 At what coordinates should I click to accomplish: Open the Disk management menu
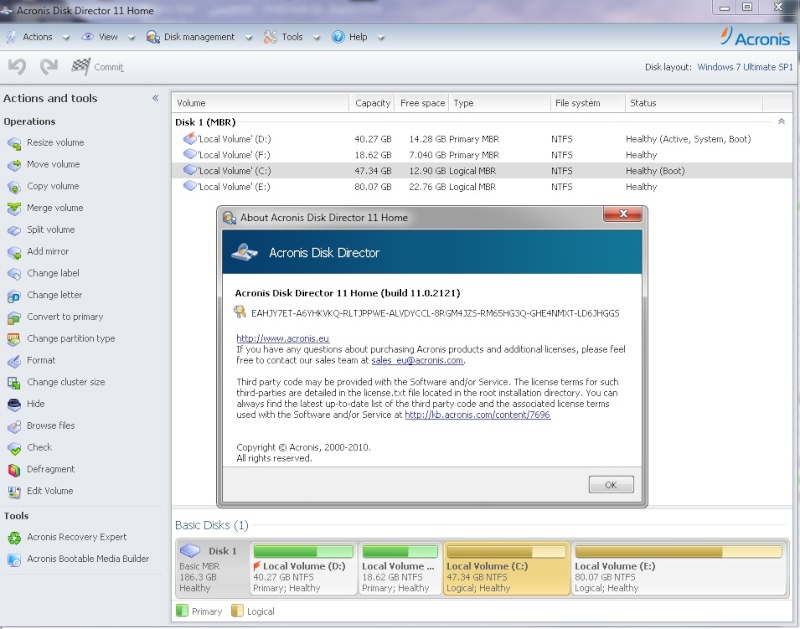[x=199, y=37]
